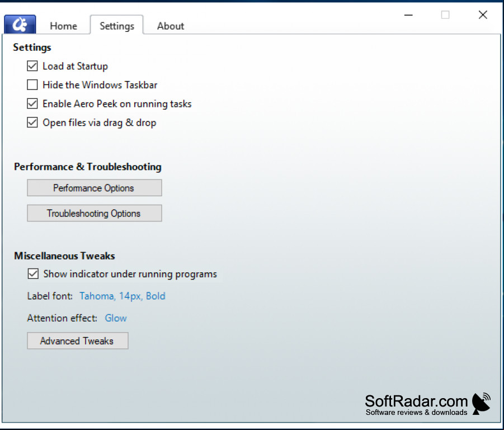Click the blue app logo menu button

coord(20,24)
